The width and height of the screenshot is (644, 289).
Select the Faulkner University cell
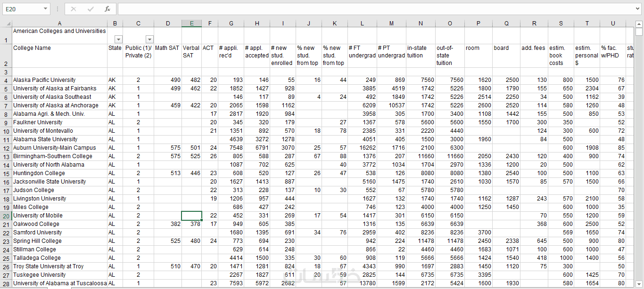pyautogui.click(x=59, y=122)
